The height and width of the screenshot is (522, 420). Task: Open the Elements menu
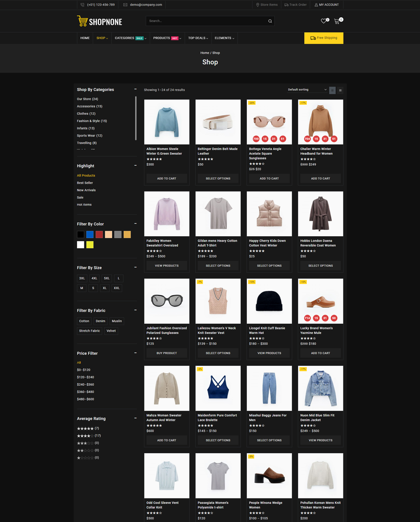(224, 38)
